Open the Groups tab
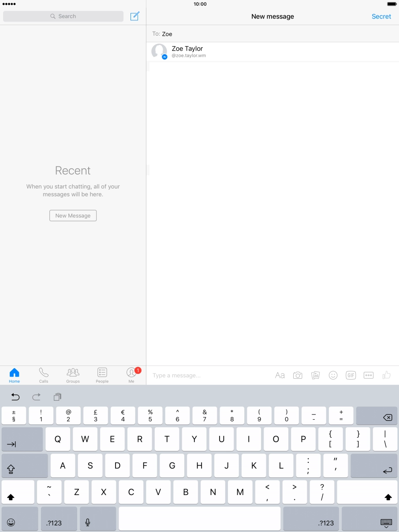The image size is (399, 532). tap(73, 375)
